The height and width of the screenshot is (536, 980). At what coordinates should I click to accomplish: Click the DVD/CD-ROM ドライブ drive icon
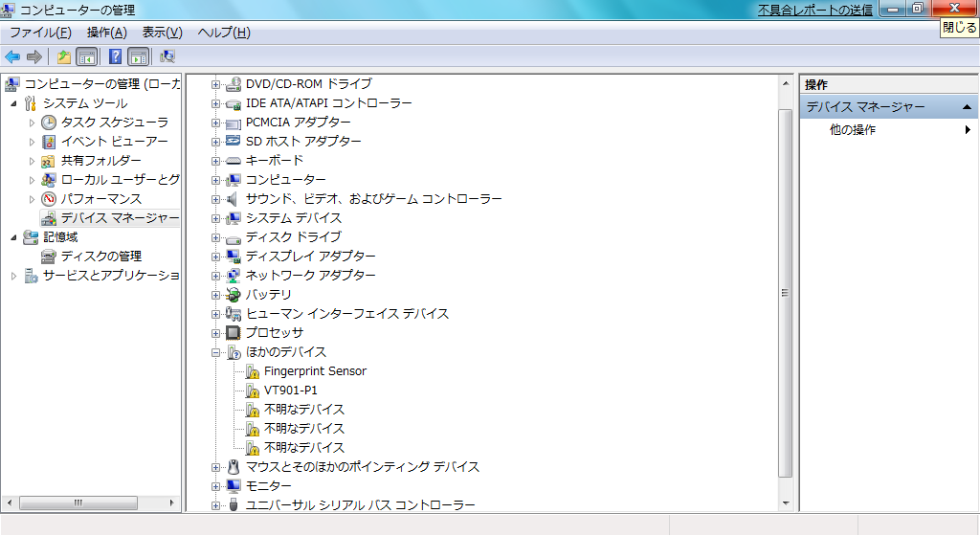coord(234,83)
